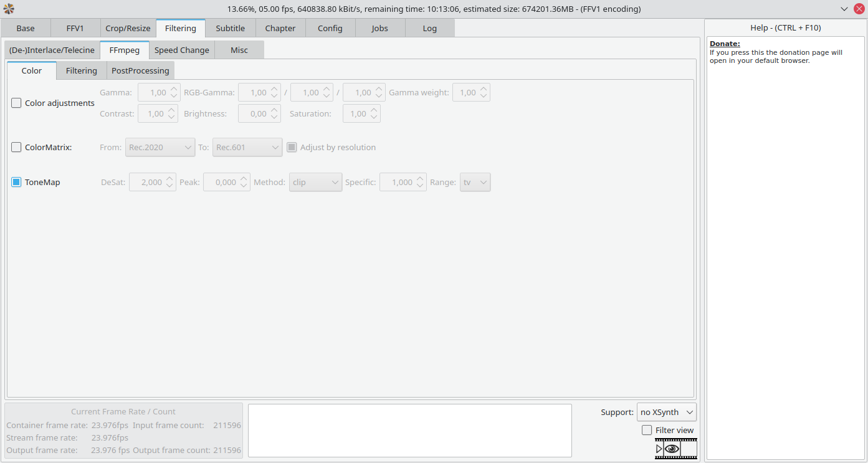Switch to the FFV1 tab
Viewport: 868px width, 463px height.
tap(75, 28)
